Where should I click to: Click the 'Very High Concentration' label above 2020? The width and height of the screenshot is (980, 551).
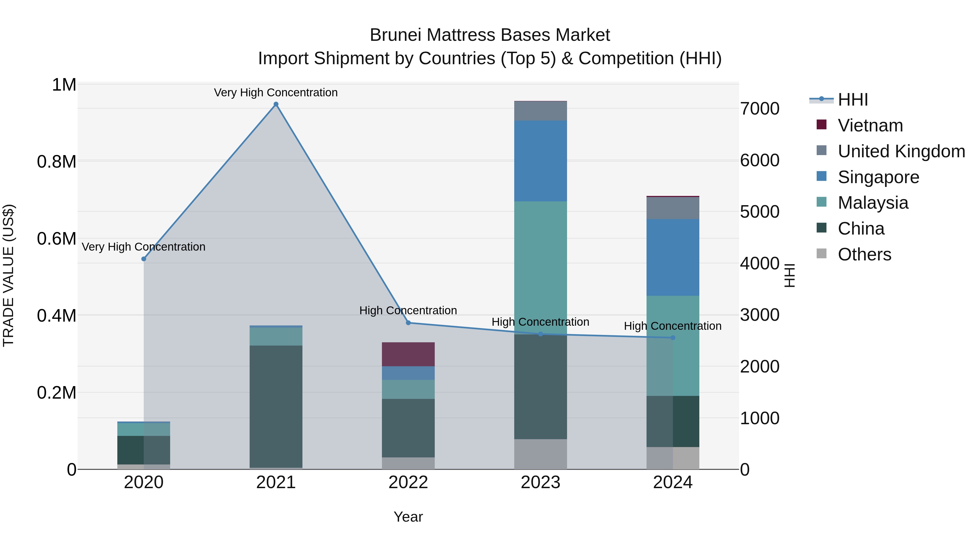[x=144, y=247]
